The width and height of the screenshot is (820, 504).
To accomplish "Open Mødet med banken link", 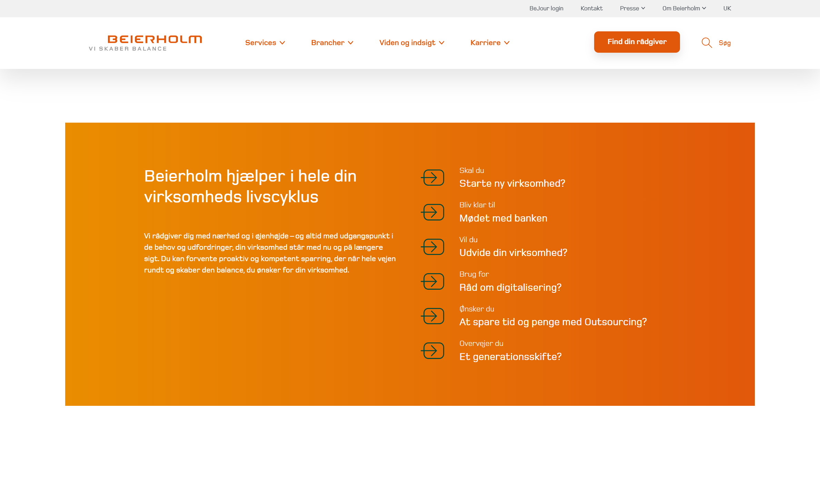I will click(x=503, y=218).
